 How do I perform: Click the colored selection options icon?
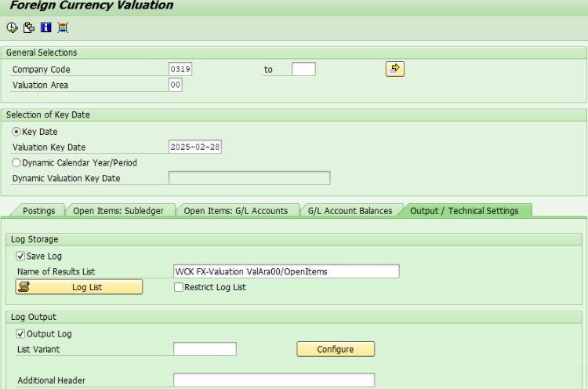[63, 27]
